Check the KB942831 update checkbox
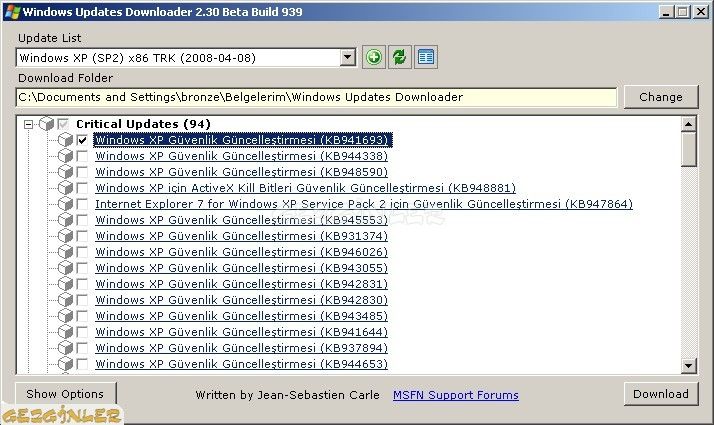Viewport: 714px width, 425px height. pos(82,283)
